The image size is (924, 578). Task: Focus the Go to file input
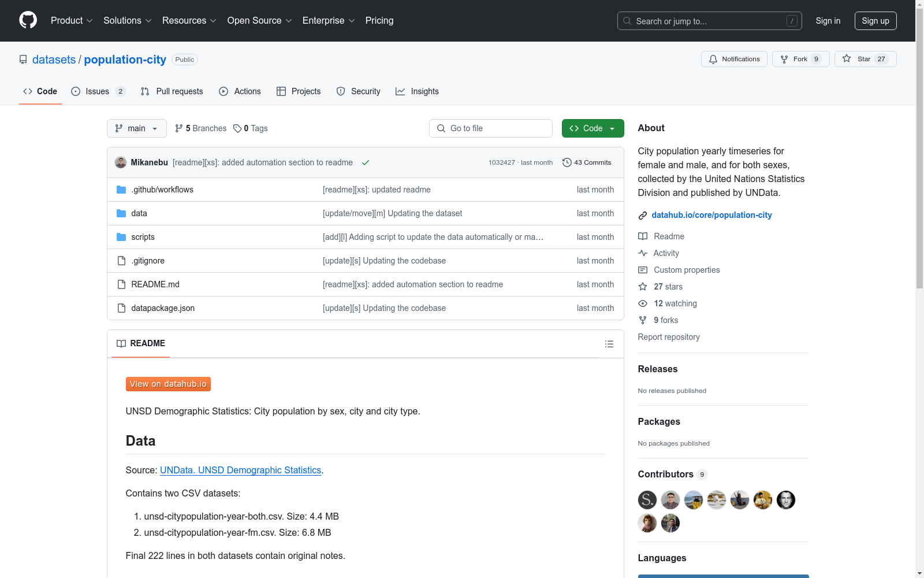pos(491,128)
